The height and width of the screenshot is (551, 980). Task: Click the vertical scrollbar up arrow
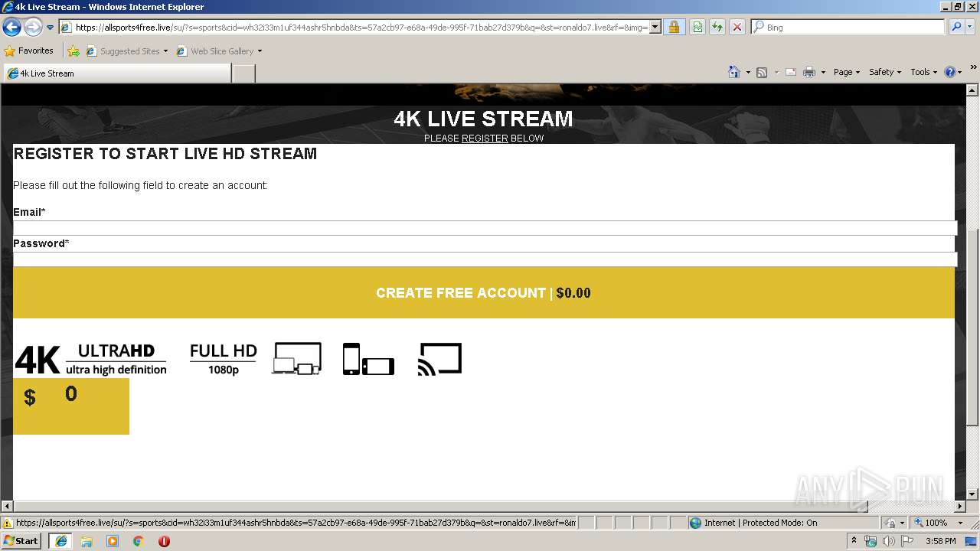[x=972, y=90]
